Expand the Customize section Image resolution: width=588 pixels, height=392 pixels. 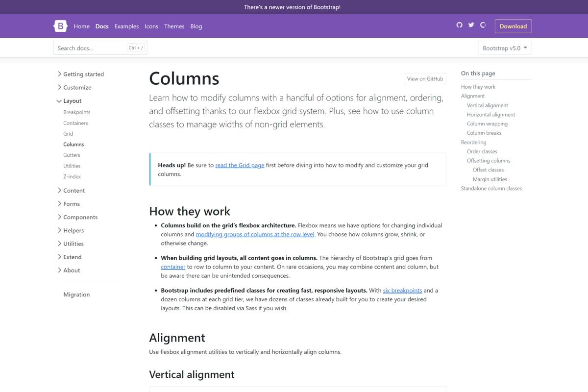click(x=74, y=87)
